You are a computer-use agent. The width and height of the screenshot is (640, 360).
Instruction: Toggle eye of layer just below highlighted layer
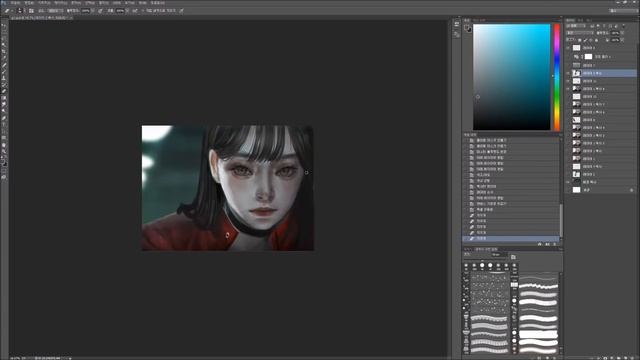coord(568,81)
